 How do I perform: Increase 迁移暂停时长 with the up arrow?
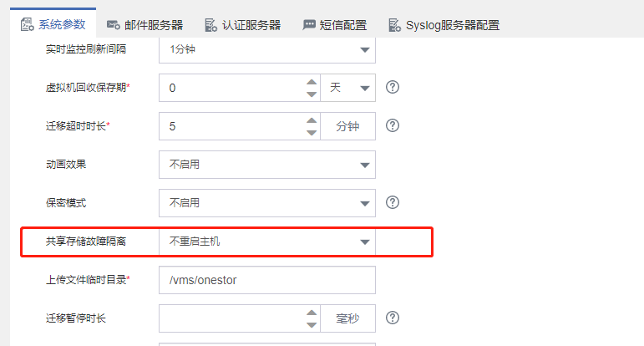pos(312,313)
